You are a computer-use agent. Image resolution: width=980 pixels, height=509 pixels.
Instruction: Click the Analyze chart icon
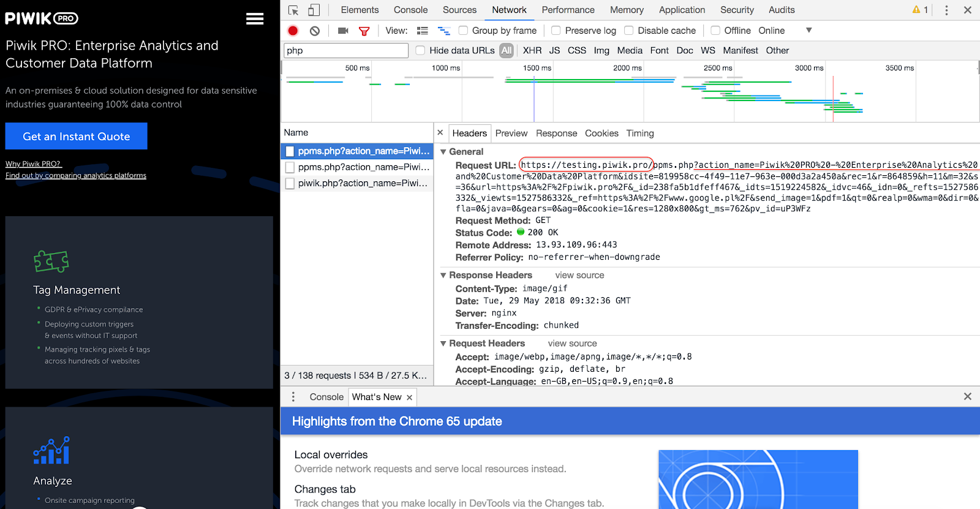[x=51, y=450]
